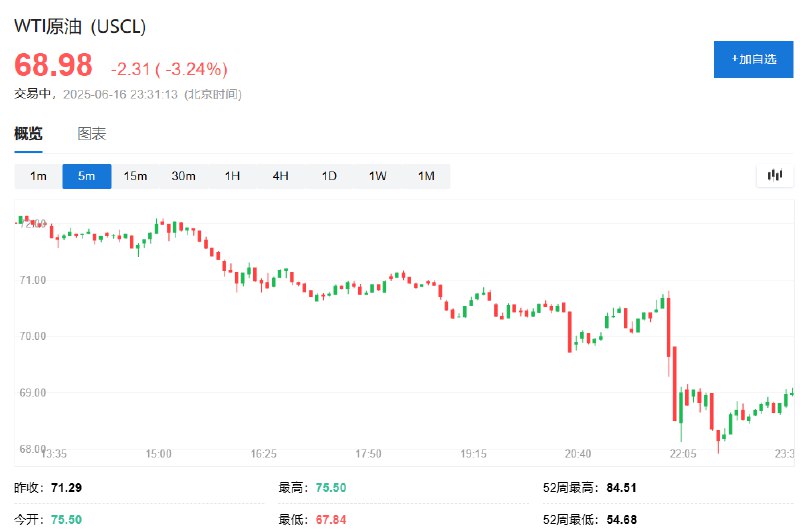Click the 19:15 time axis label

(x=473, y=454)
